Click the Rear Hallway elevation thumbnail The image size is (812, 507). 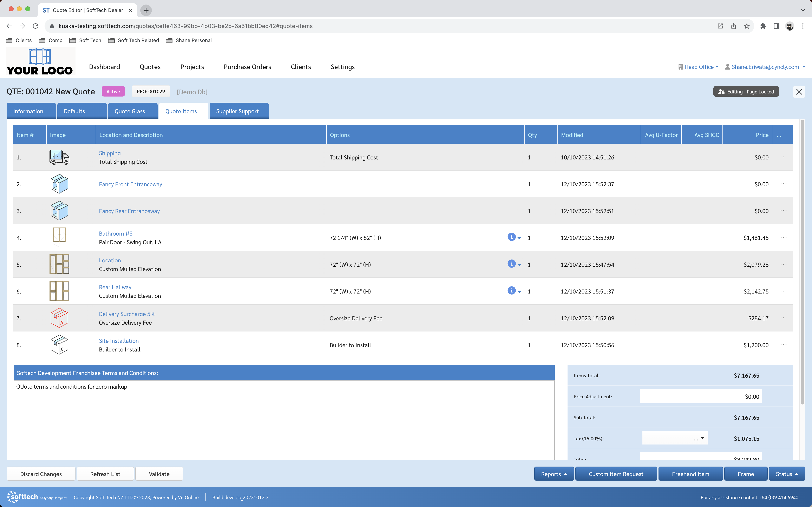(59, 291)
